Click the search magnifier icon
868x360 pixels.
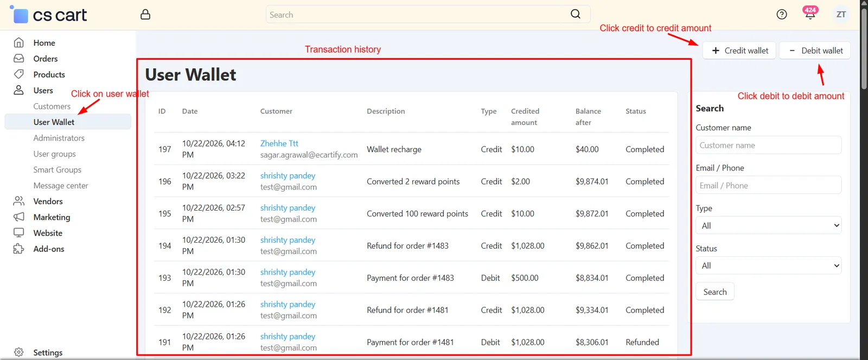(x=576, y=14)
